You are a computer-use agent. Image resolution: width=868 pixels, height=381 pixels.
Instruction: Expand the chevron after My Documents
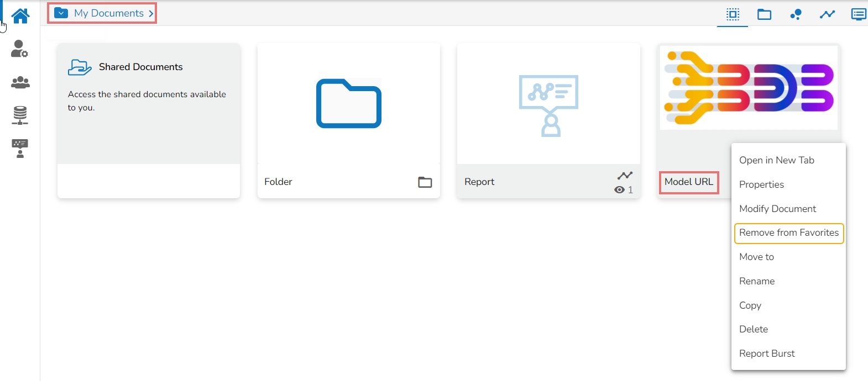click(x=151, y=13)
